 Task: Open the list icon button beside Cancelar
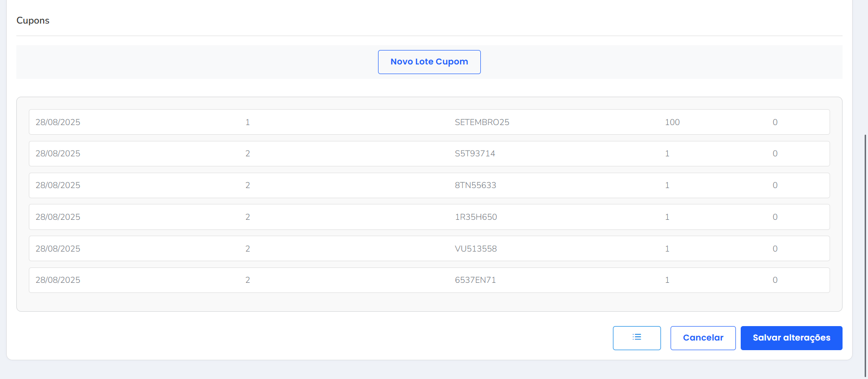[636, 338]
